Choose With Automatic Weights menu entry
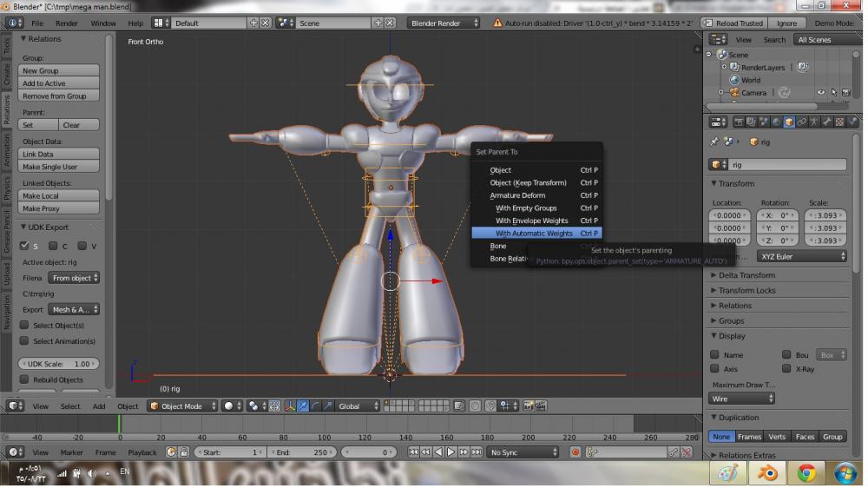This screenshot has width=868, height=488. pyautogui.click(x=534, y=234)
